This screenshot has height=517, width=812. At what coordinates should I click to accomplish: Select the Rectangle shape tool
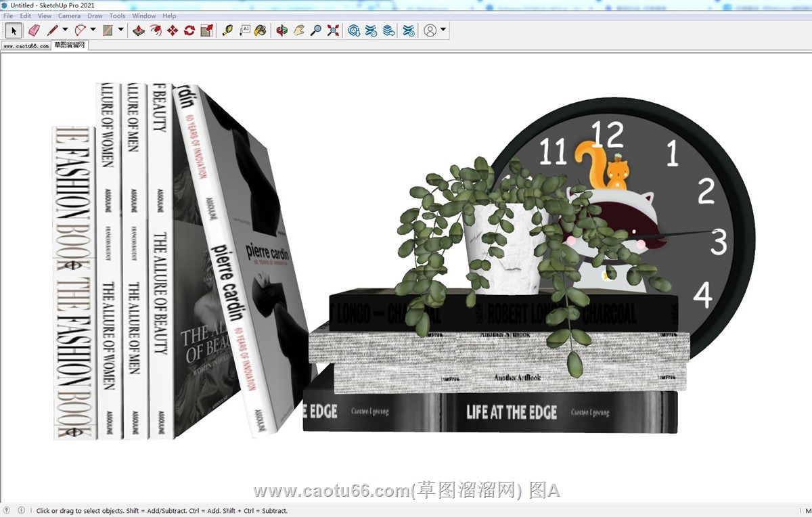[x=108, y=30]
